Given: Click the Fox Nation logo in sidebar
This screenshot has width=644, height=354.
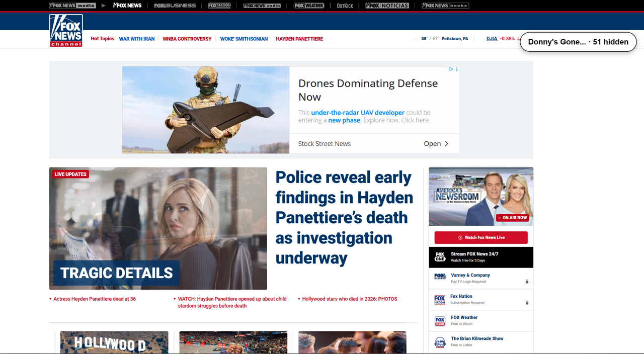Looking at the screenshot, I should (440, 300).
